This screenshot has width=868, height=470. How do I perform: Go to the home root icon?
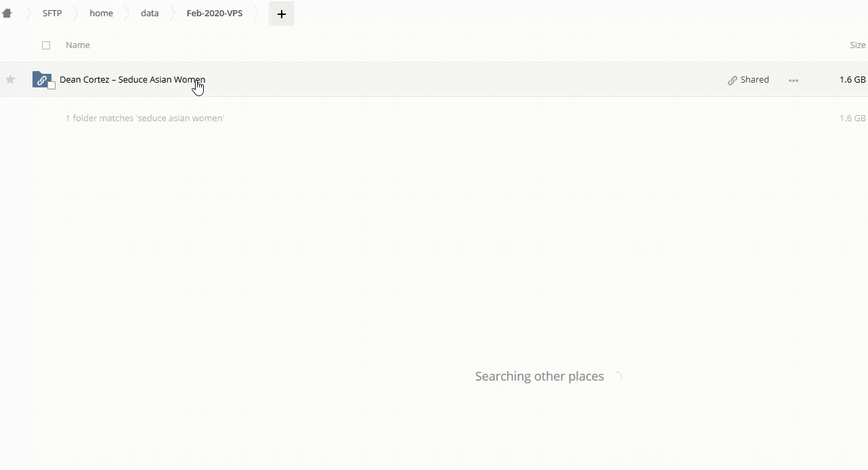tap(7, 13)
